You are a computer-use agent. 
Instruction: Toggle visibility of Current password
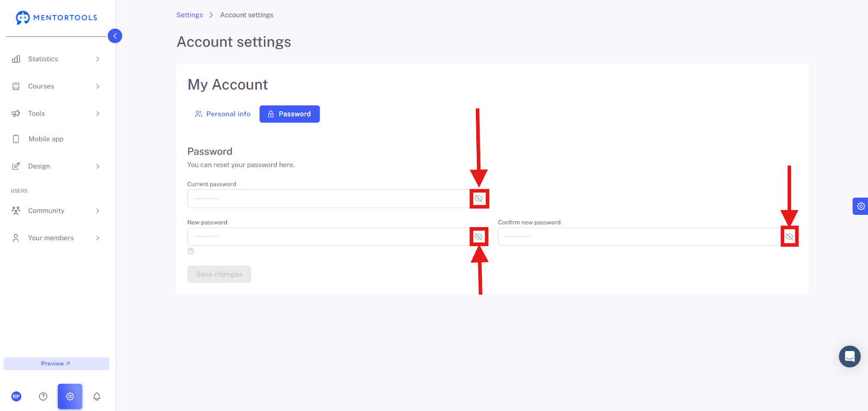coord(478,198)
